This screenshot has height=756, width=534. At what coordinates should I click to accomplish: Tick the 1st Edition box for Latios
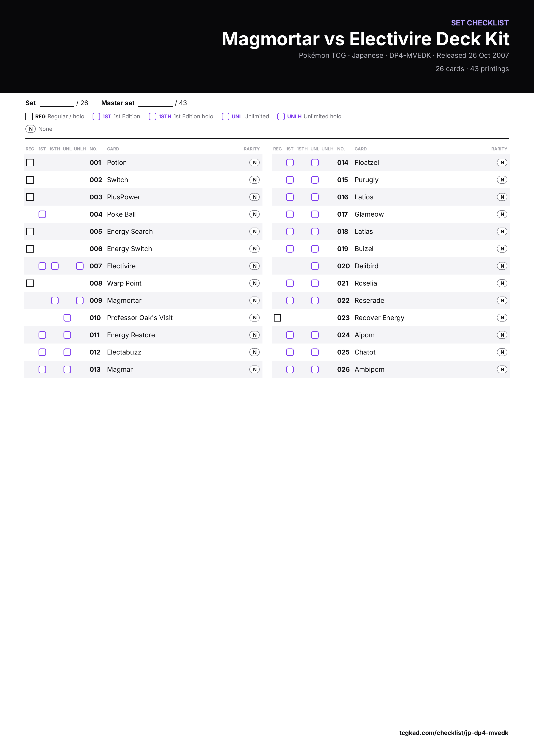pos(290,197)
